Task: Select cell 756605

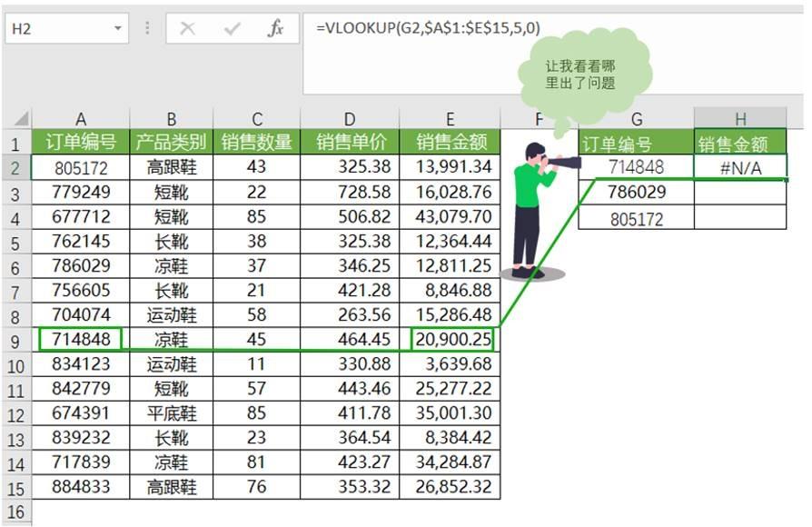Action: (81, 290)
